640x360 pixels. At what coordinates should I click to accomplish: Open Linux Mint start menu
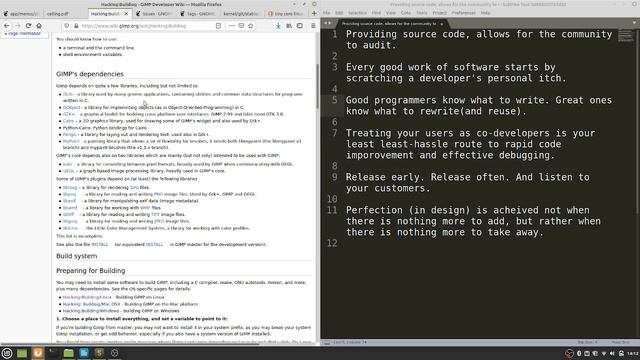pyautogui.click(x=7, y=353)
